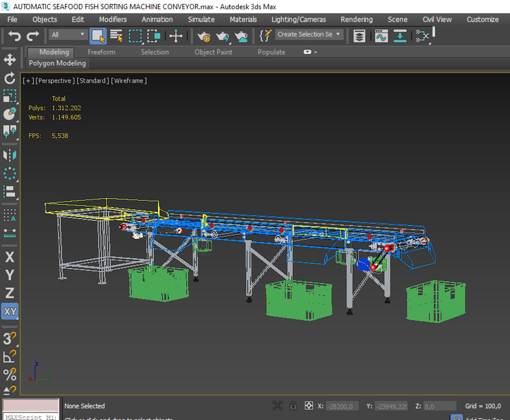Select the Move tool in left toolbar
This screenshot has width=510, height=420.
10,60
